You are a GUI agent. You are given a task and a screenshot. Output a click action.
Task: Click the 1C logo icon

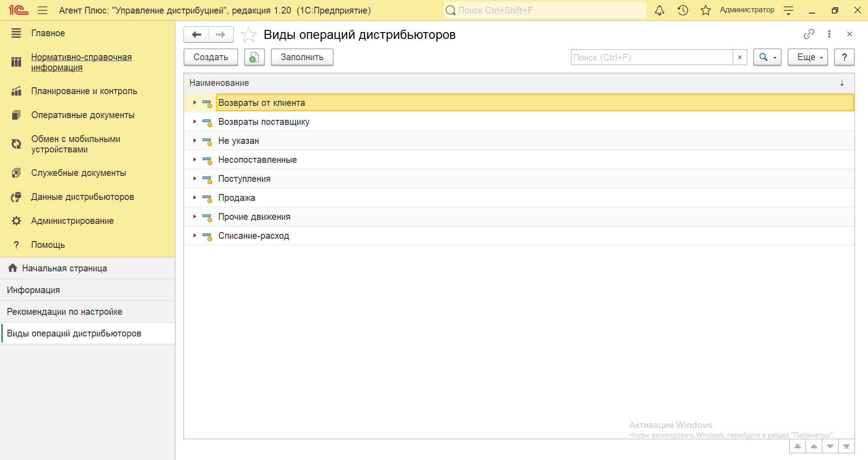(18, 10)
